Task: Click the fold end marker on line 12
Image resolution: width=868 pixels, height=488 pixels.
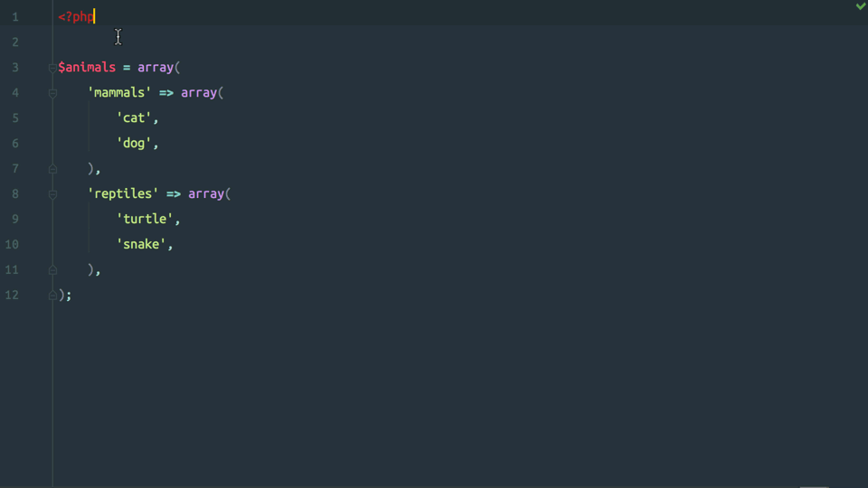Action: (x=52, y=296)
